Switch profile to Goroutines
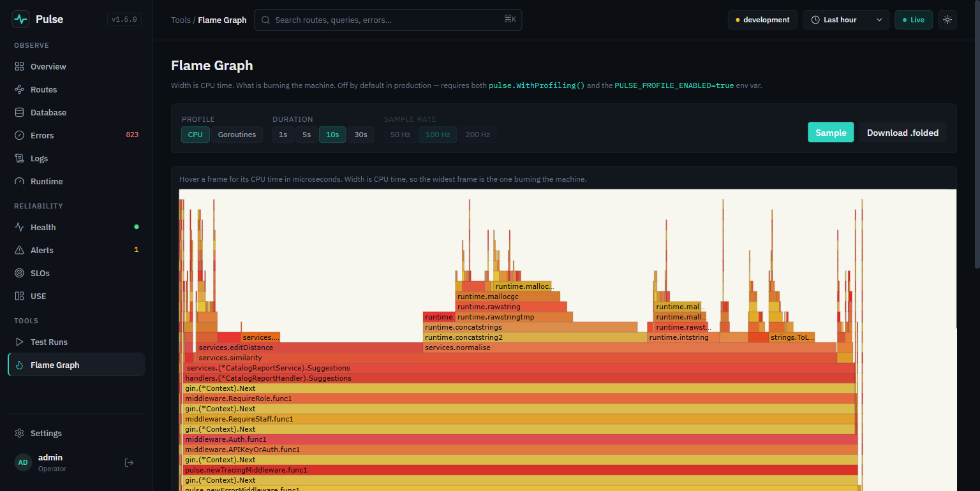Screen dimensions: 980x491 (237, 135)
